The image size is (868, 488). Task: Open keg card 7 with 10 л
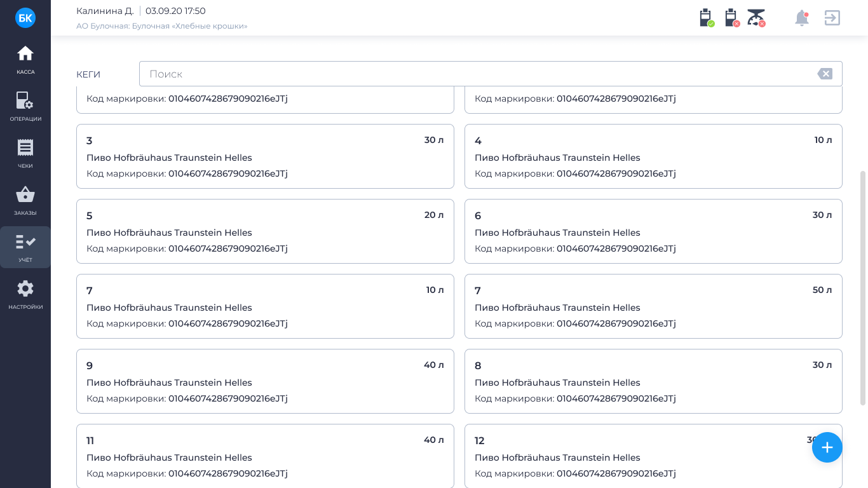click(265, 306)
